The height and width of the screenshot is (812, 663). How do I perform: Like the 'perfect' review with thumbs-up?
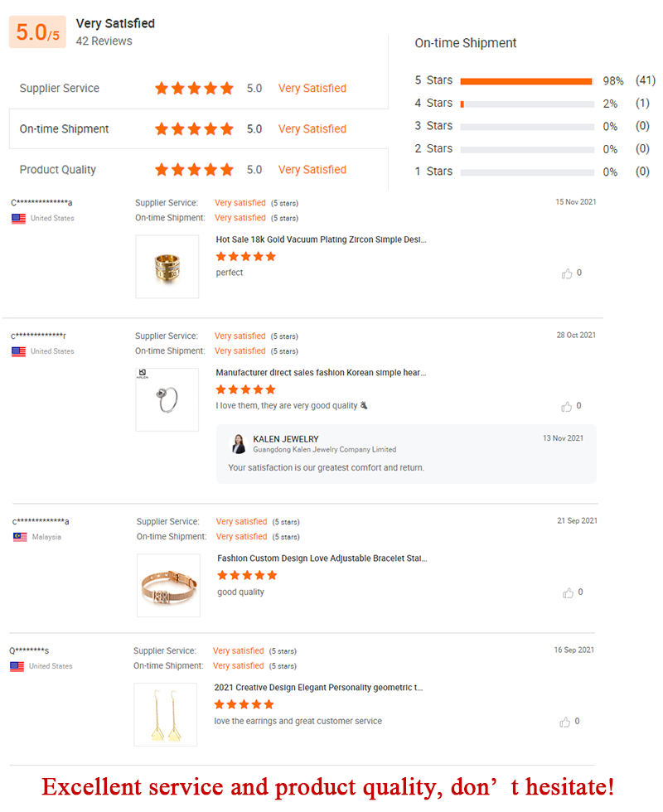[567, 273]
